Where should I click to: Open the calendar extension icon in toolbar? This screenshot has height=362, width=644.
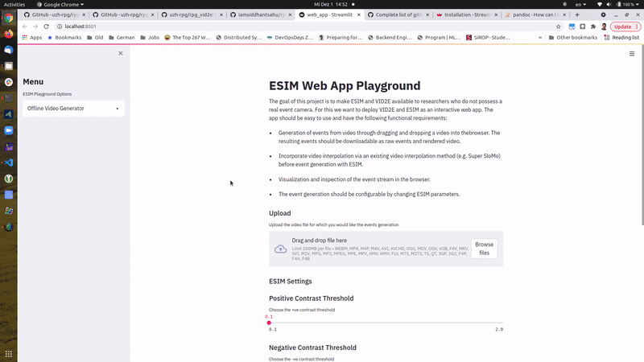coord(572,27)
